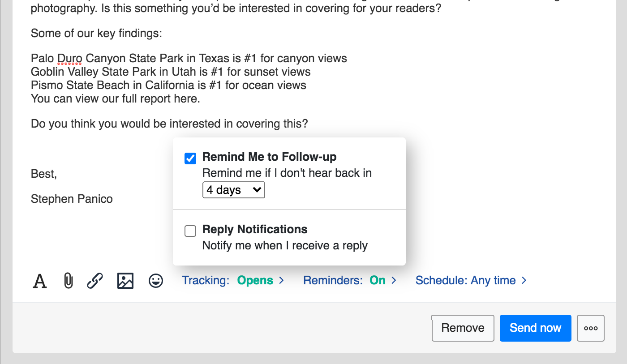Open the emoji picker icon
Image resolution: width=627 pixels, height=364 pixels.
click(156, 281)
